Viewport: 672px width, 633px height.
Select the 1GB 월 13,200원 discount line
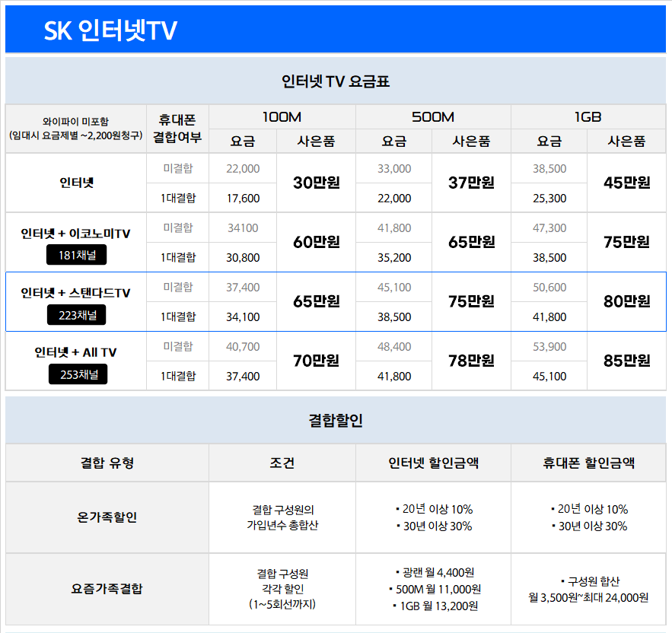tap(435, 606)
